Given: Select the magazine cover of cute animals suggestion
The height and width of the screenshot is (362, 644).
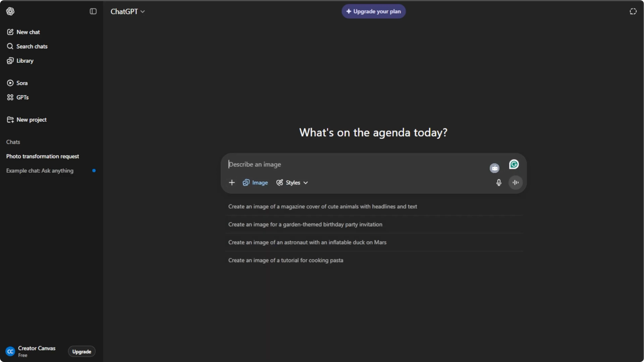Looking at the screenshot, I should [x=374, y=207].
